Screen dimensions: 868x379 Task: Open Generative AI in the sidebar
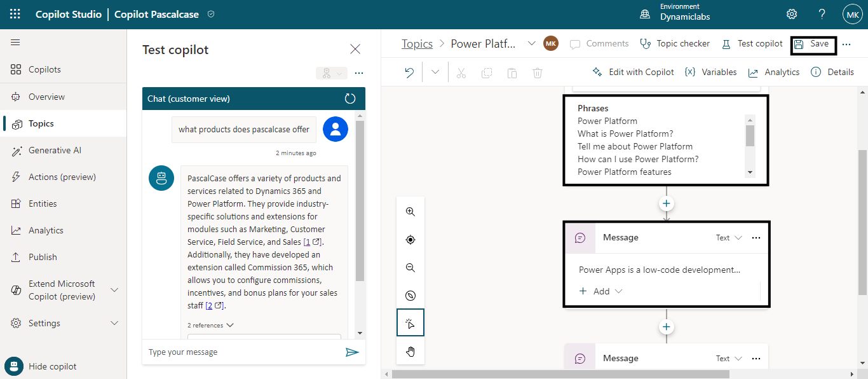55,151
